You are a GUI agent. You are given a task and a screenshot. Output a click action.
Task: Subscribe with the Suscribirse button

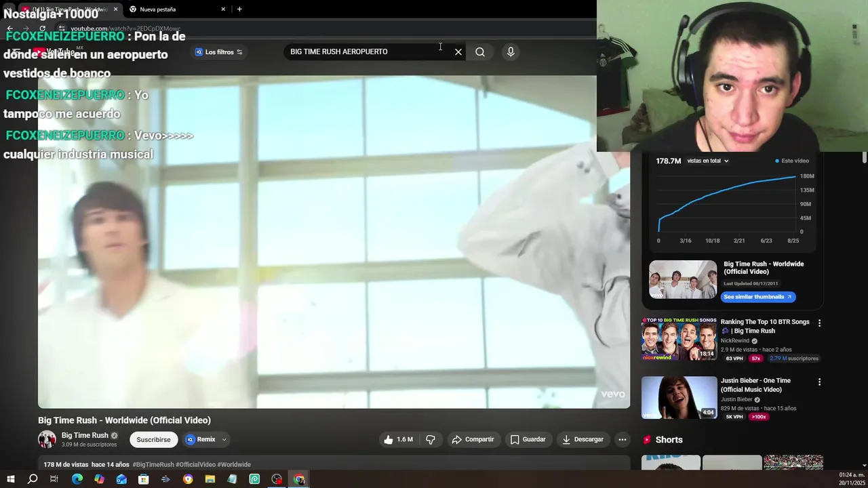click(x=153, y=439)
